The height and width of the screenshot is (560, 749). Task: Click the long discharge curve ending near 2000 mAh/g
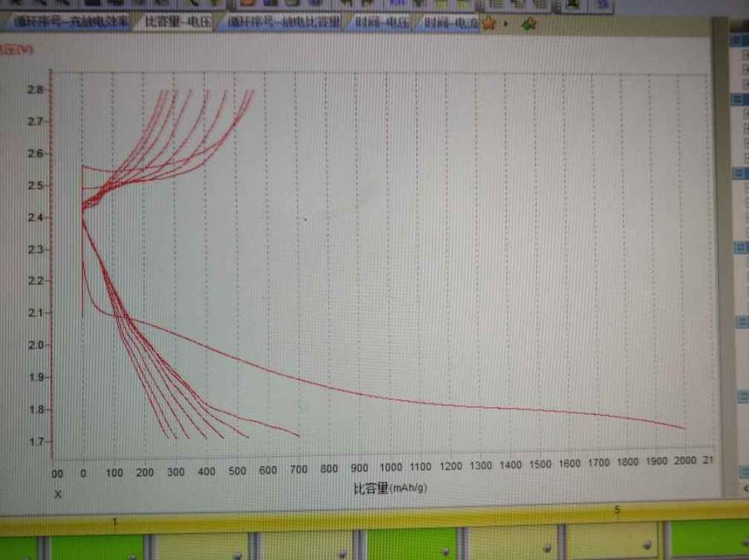[x=499, y=407]
